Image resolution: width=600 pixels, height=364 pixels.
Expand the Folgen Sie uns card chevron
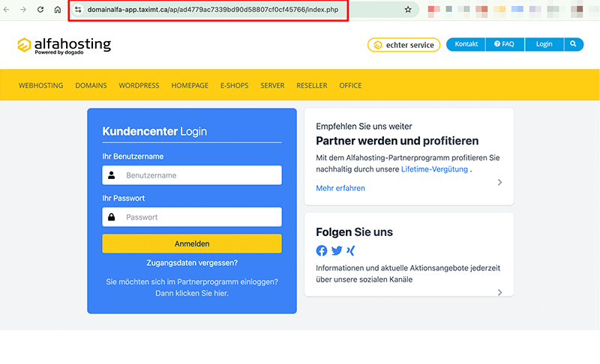pos(499,292)
